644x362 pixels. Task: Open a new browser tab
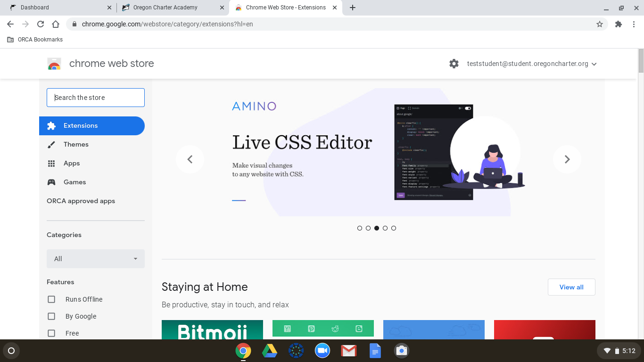pyautogui.click(x=353, y=8)
